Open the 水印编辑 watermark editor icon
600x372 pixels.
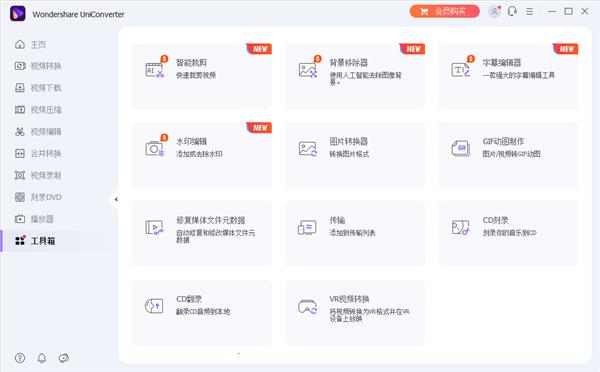(x=155, y=148)
